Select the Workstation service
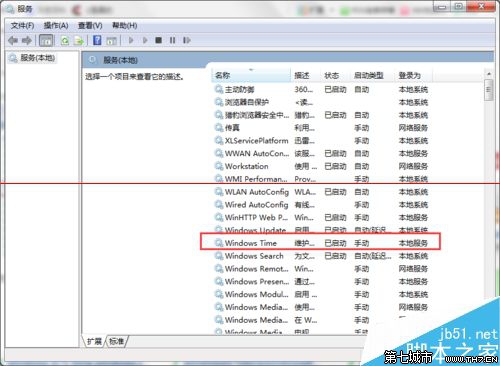The height and width of the screenshot is (366, 500). 321,166
